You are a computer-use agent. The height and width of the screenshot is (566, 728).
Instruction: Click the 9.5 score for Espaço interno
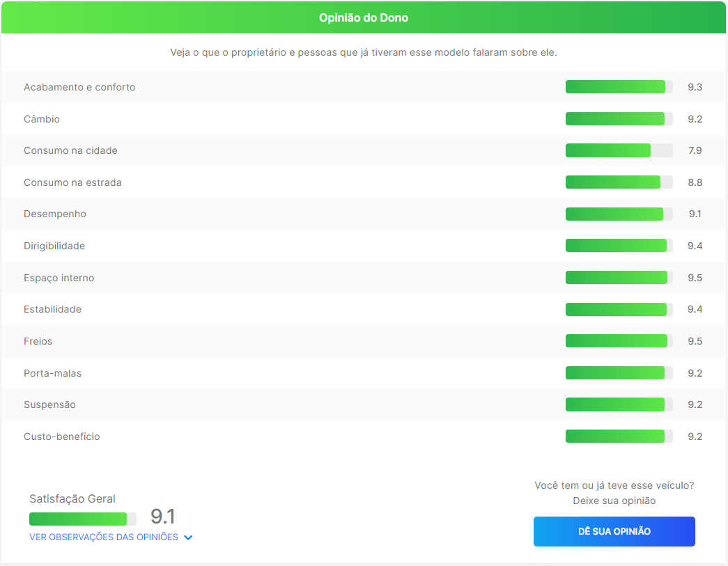pyautogui.click(x=695, y=278)
